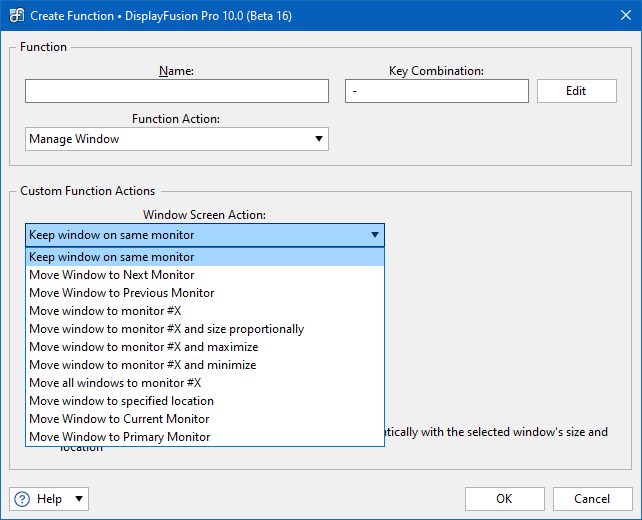Click the Help button label

point(49,499)
